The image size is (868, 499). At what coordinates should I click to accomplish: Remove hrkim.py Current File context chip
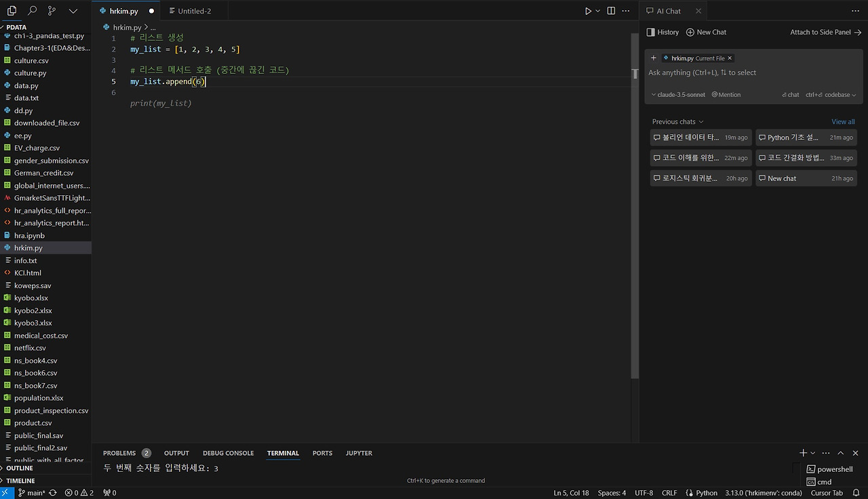coord(730,58)
